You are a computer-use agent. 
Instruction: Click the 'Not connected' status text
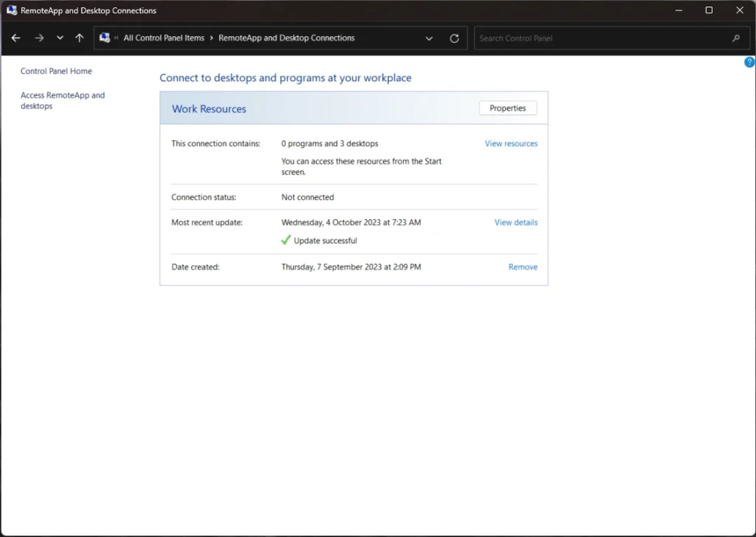coord(308,197)
